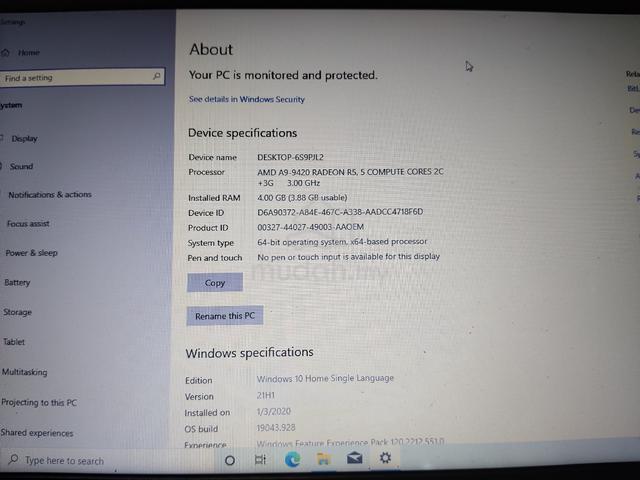
Task: Follow See details in Windows Security link
Action: [247, 99]
